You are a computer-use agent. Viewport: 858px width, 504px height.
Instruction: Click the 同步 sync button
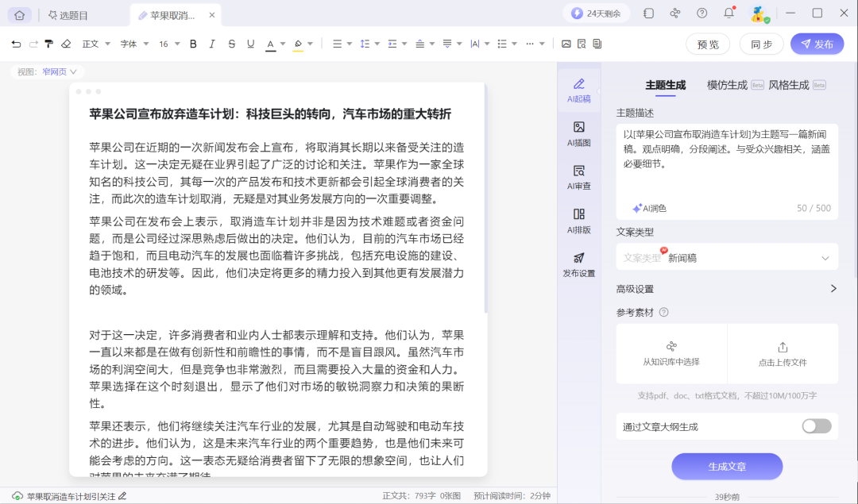pos(761,44)
